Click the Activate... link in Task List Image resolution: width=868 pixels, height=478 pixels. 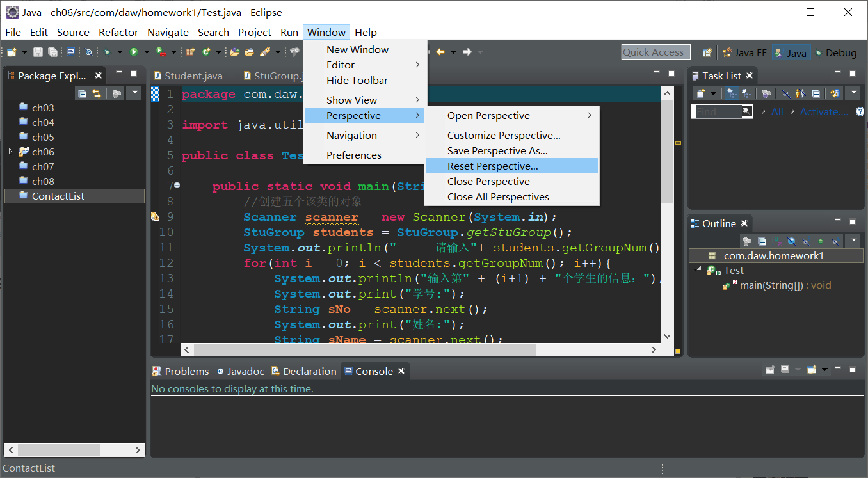tap(824, 111)
